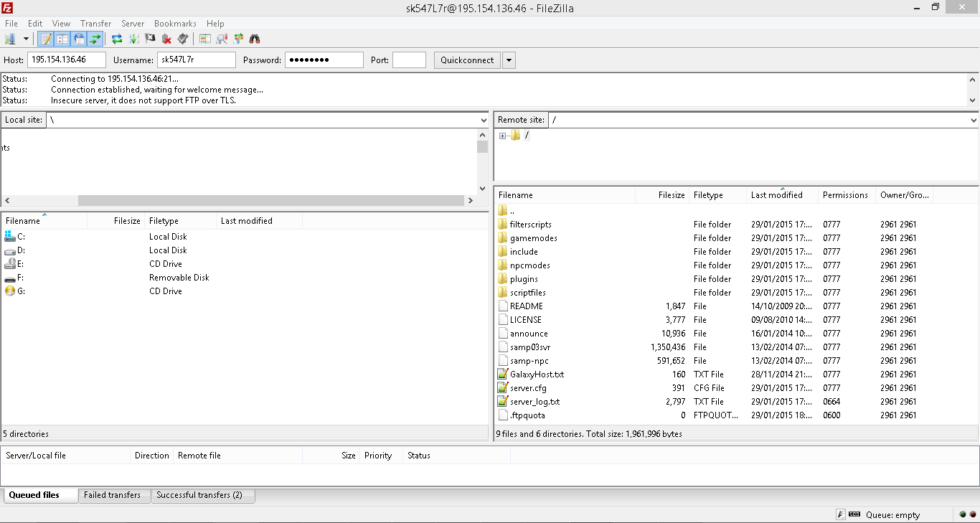Screen dimensions: 980x523
Task: Select the server.cfg file
Action: point(528,388)
